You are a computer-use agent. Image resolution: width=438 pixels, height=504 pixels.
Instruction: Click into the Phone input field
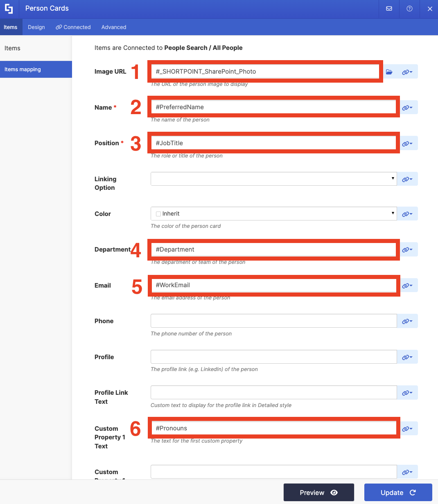(x=273, y=321)
